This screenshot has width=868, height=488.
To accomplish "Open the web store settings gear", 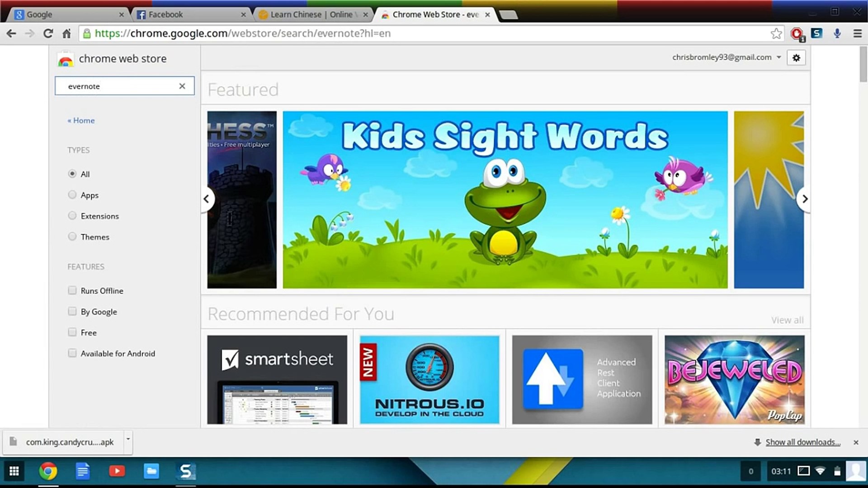I will (796, 58).
